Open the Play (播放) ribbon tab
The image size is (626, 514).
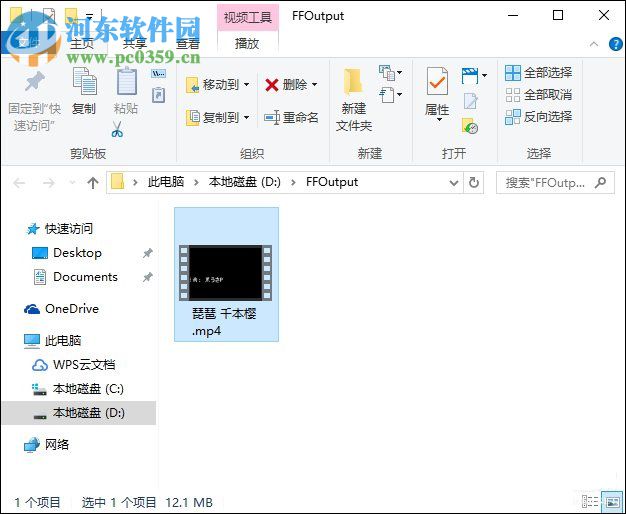coord(247,43)
